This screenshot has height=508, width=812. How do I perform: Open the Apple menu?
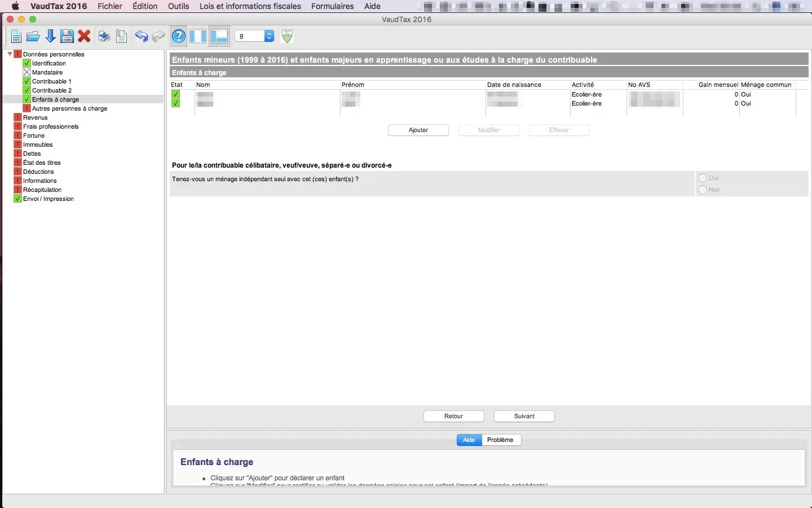pyautogui.click(x=15, y=6)
